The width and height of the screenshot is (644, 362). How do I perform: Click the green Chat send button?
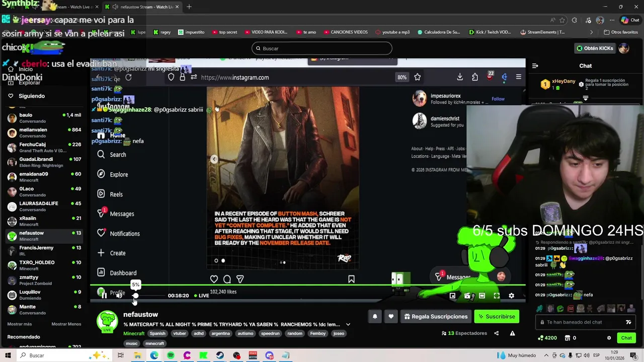[x=626, y=338]
